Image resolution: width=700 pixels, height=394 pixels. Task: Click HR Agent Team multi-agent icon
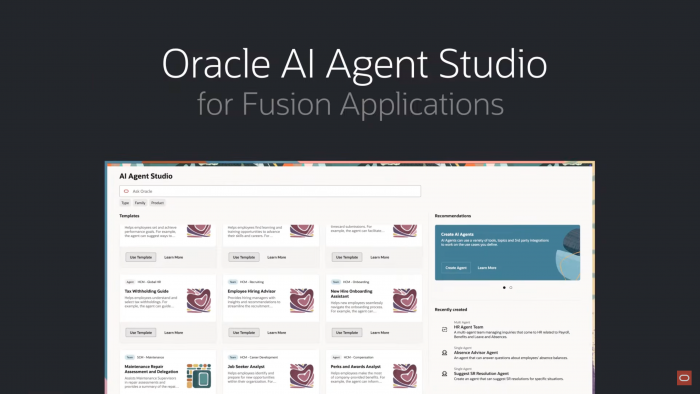444,330
